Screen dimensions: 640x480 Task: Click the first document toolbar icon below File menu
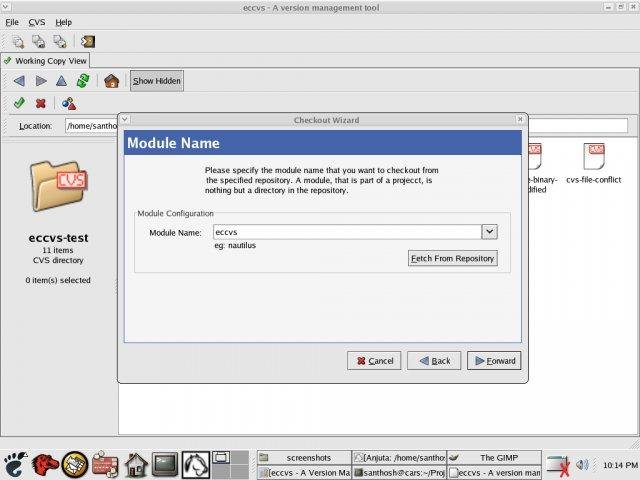tap(18, 42)
